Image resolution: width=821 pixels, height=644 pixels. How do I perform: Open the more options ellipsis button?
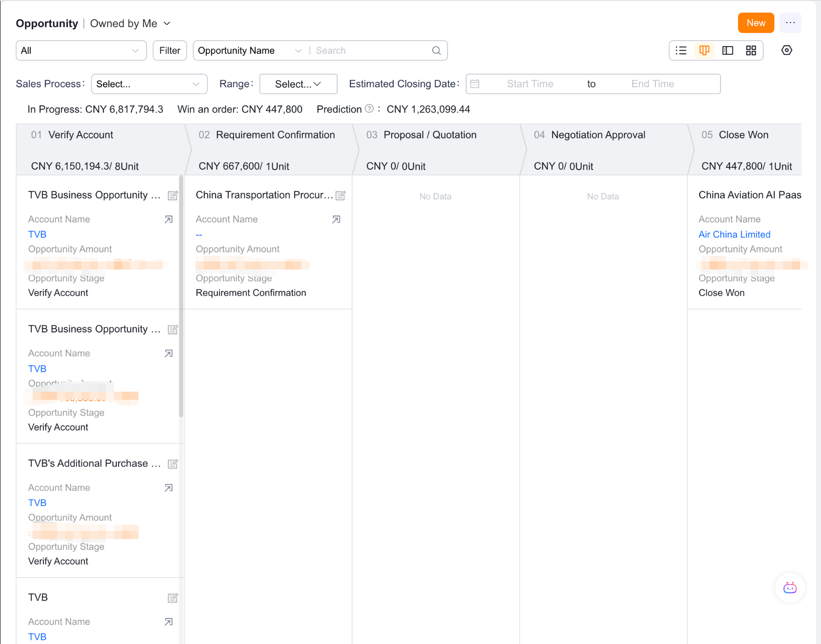[790, 23]
